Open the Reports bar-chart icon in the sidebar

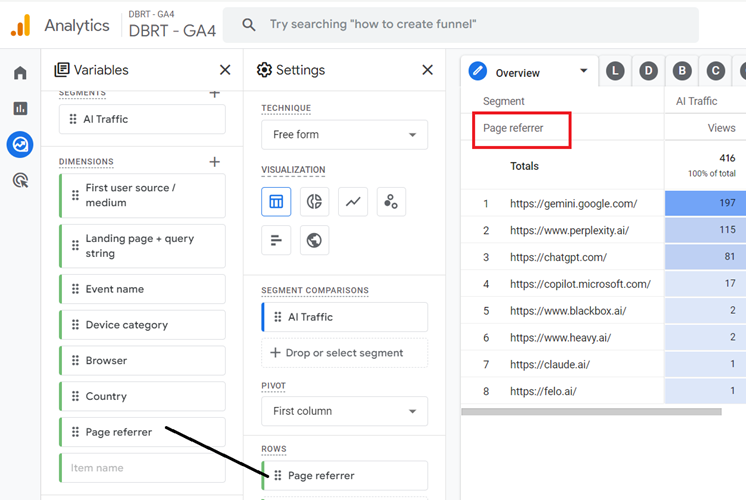[20, 108]
